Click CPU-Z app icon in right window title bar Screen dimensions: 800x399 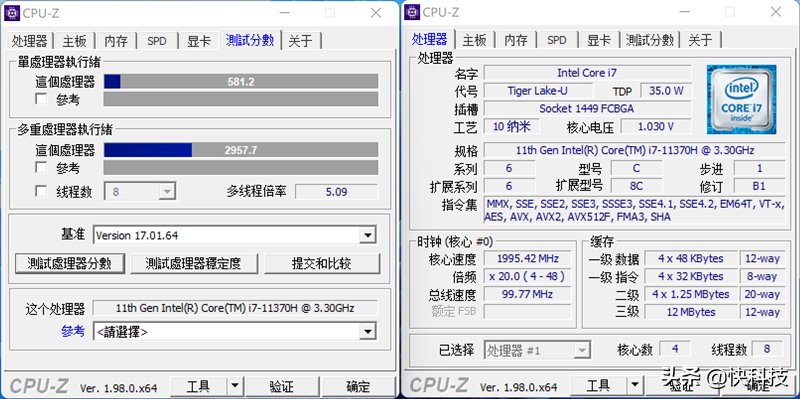(x=412, y=11)
